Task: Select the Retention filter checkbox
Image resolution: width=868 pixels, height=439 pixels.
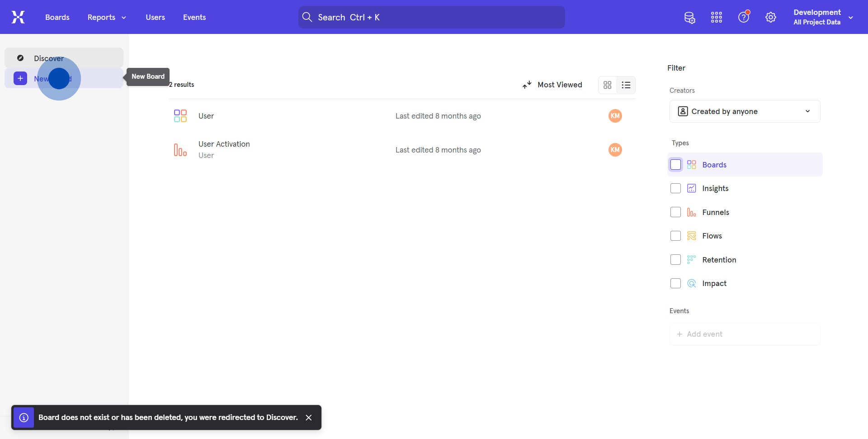Action: [675, 260]
